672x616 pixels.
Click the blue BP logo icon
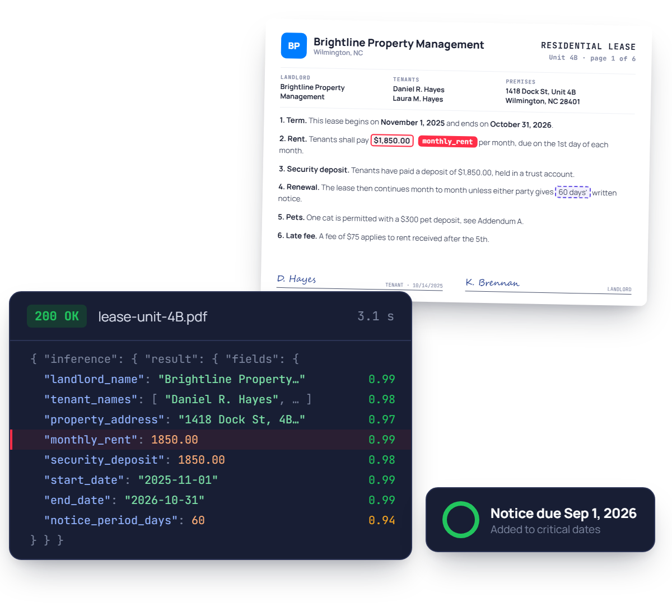tap(294, 46)
